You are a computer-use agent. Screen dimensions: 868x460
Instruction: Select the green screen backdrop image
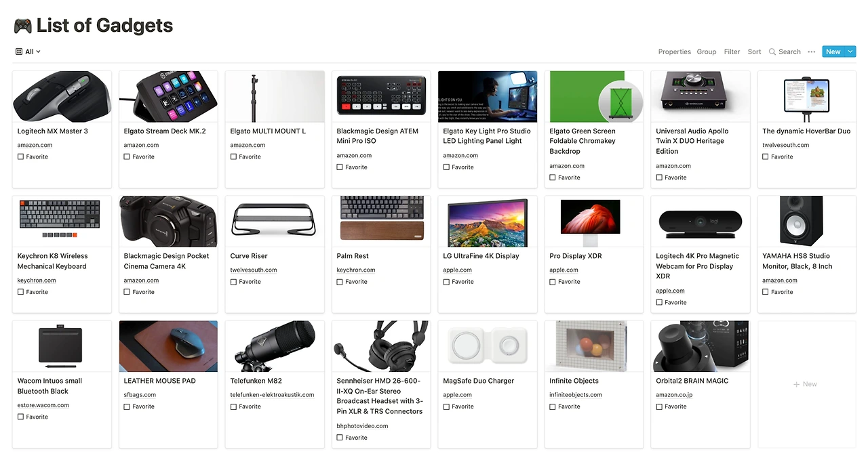pos(594,96)
